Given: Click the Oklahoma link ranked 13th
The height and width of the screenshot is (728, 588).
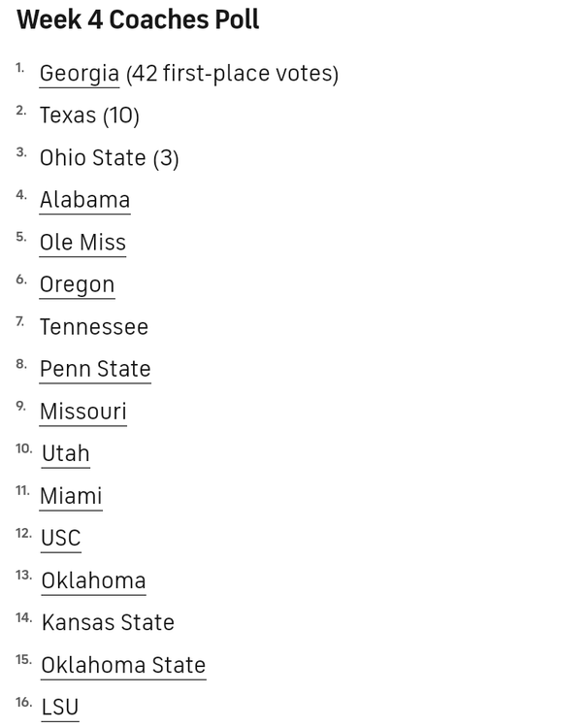Looking at the screenshot, I should [93, 580].
